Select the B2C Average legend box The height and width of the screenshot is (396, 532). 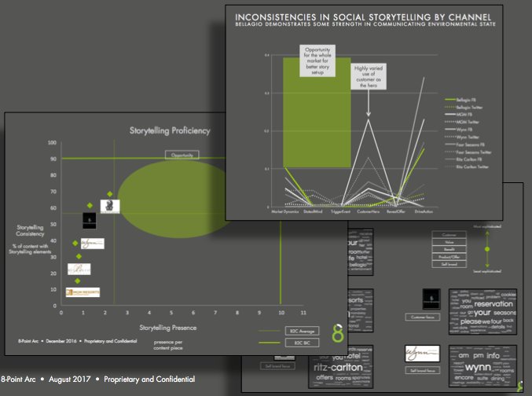302,331
